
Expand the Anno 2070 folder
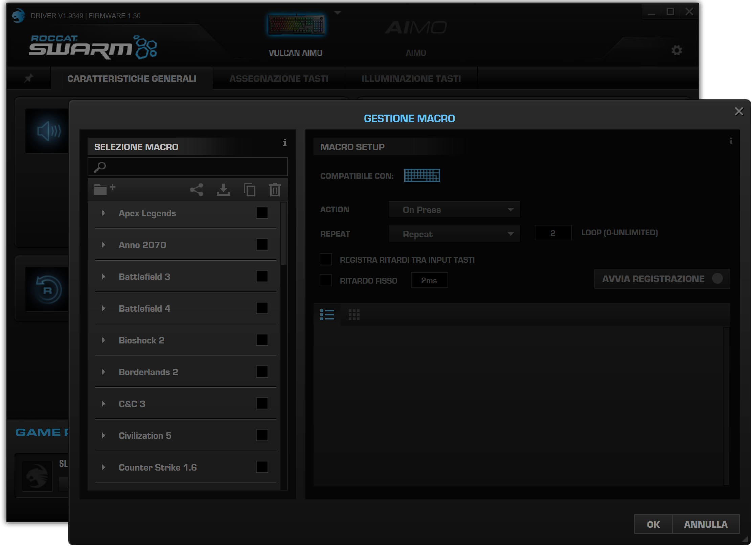[x=104, y=245]
